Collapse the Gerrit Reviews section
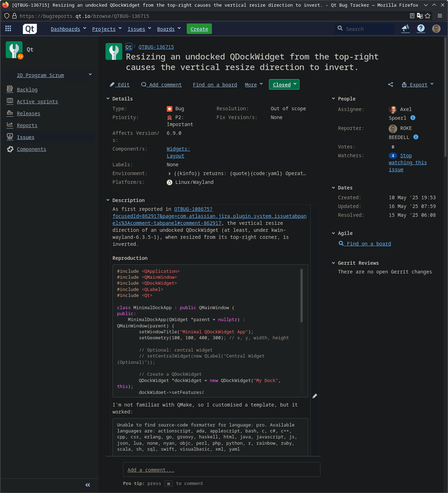The image size is (448, 493). tap(333, 263)
